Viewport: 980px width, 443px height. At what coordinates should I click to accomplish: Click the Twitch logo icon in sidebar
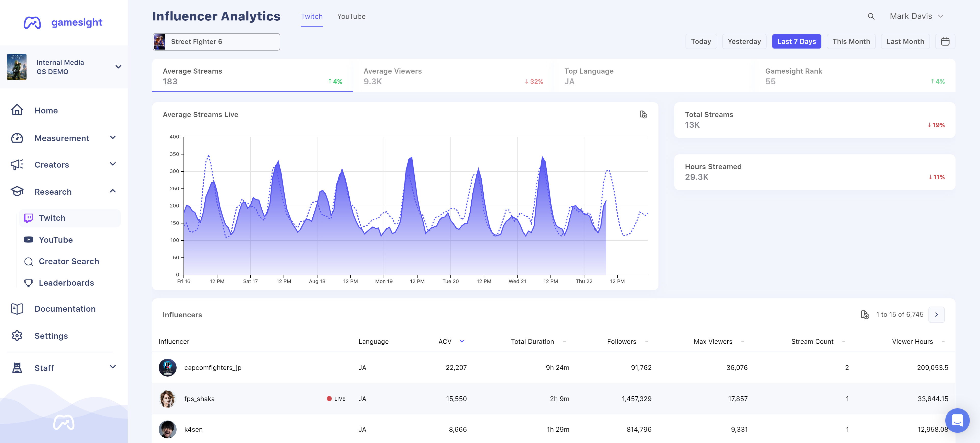point(29,218)
